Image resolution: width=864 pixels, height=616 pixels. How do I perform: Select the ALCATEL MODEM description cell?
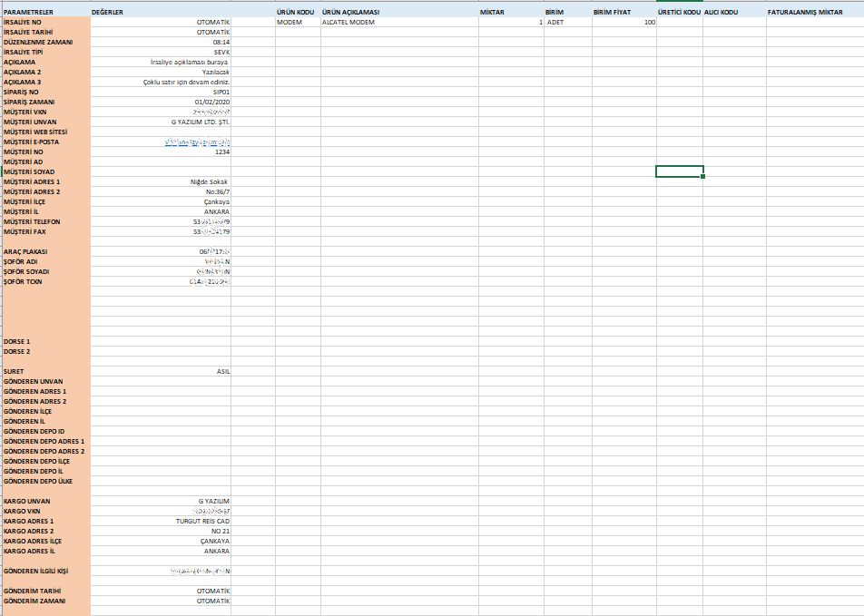(398, 22)
